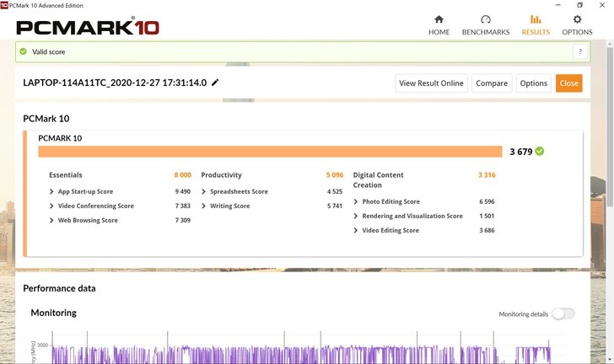Click the Essentials heading
614x364 pixels.
pyautogui.click(x=66, y=175)
